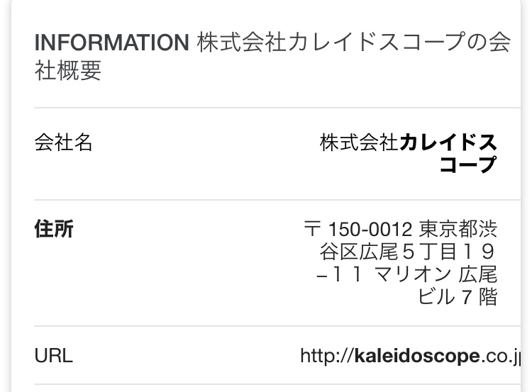This screenshot has width=532, height=392.
Task: Tap the 〒 postal mark symbol
Action: coord(311,230)
